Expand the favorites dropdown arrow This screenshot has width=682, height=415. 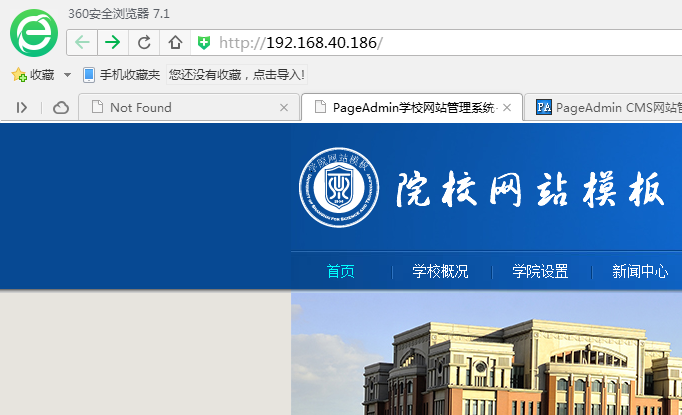coord(67,75)
